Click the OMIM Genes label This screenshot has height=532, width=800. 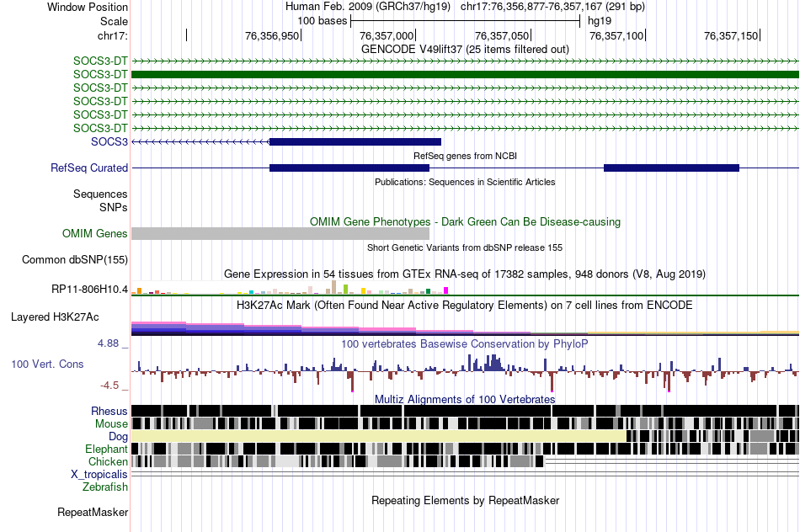[x=95, y=234]
